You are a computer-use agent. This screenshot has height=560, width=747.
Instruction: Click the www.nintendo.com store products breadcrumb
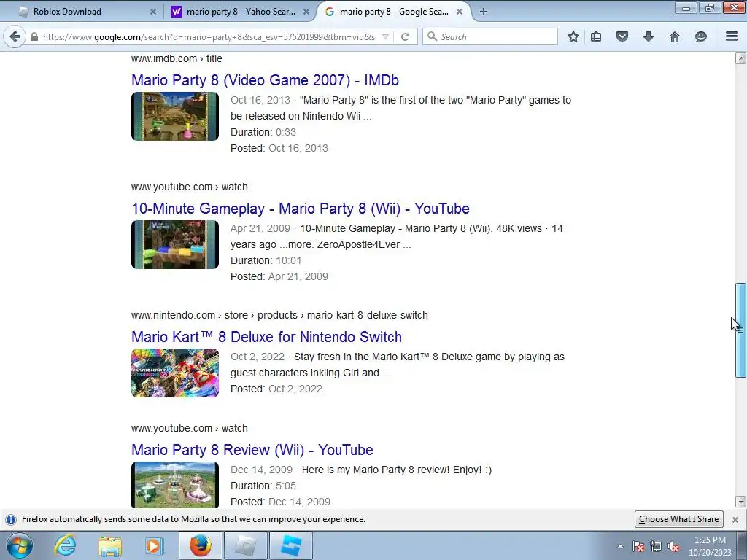279,315
